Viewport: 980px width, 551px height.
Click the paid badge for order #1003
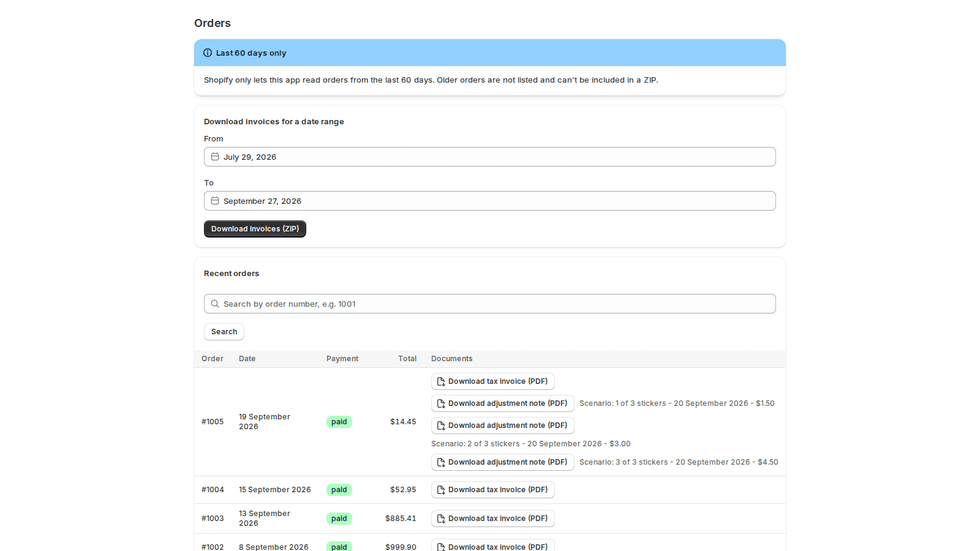coord(339,519)
